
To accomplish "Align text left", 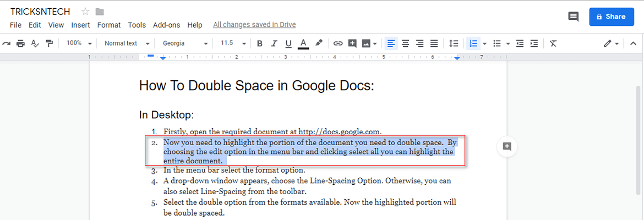I will pos(392,43).
